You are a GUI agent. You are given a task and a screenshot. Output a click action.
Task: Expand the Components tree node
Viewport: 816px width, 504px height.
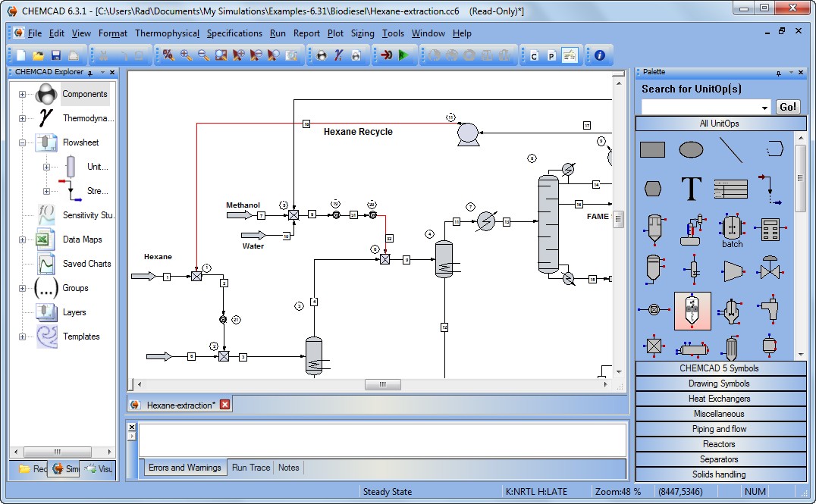[x=23, y=94]
